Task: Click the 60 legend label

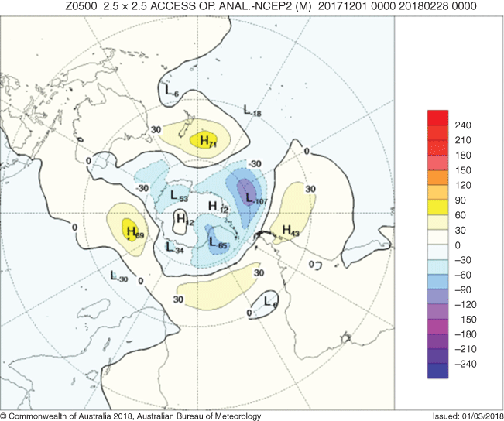Action: (x=461, y=215)
